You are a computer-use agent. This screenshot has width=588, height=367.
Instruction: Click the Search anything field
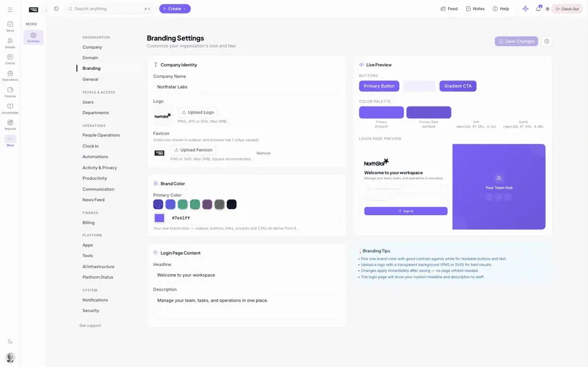point(109,9)
